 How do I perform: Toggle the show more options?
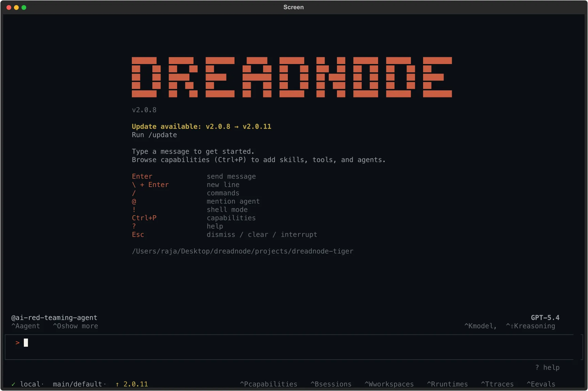[x=76, y=326]
